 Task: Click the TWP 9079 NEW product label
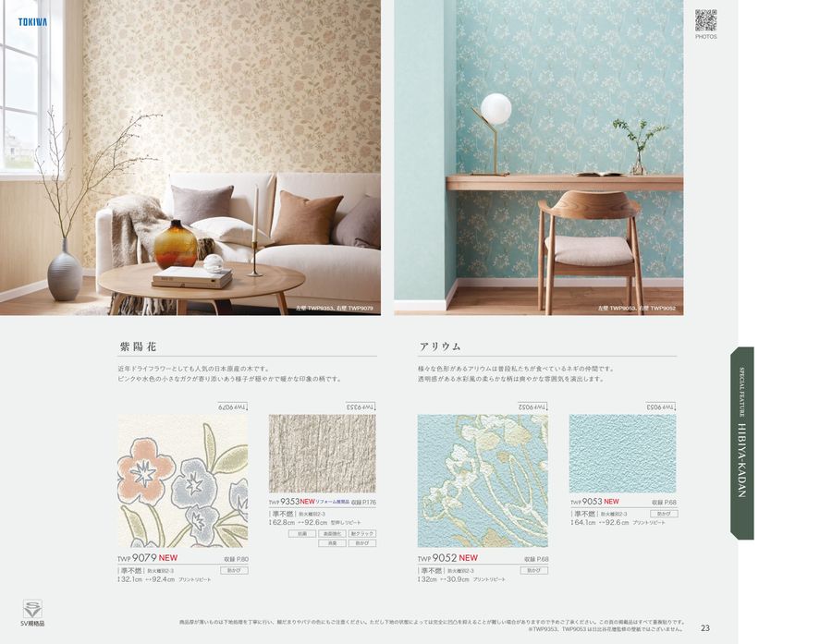[x=148, y=557]
